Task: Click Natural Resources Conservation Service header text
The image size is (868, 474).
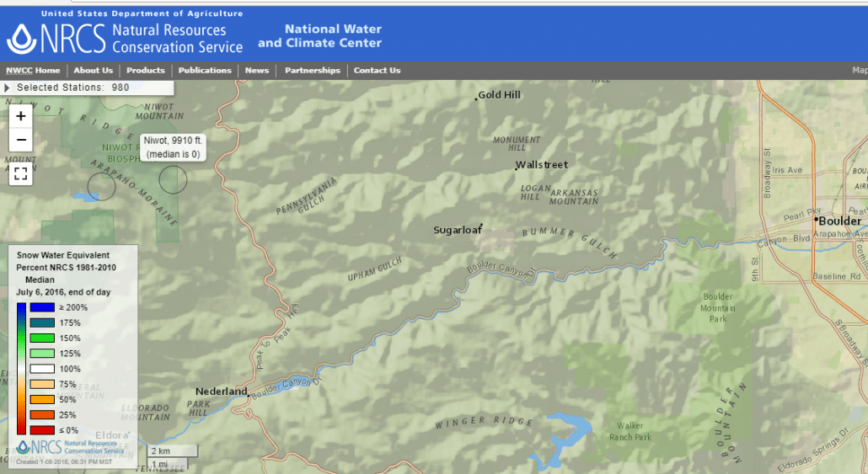Action: click(x=177, y=38)
